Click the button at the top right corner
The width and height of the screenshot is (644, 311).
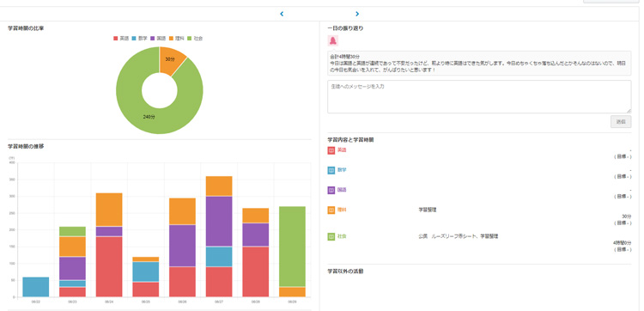(x=611, y=1)
